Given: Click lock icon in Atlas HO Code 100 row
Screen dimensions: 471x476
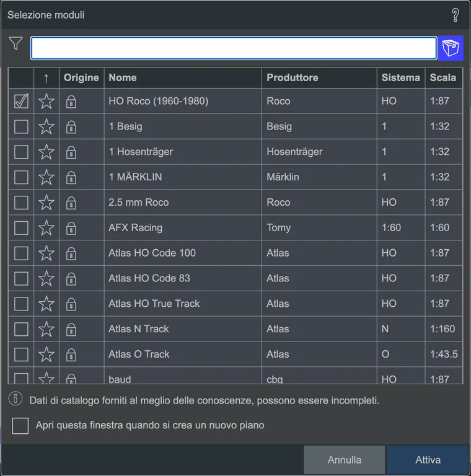Looking at the screenshot, I should click(71, 253).
